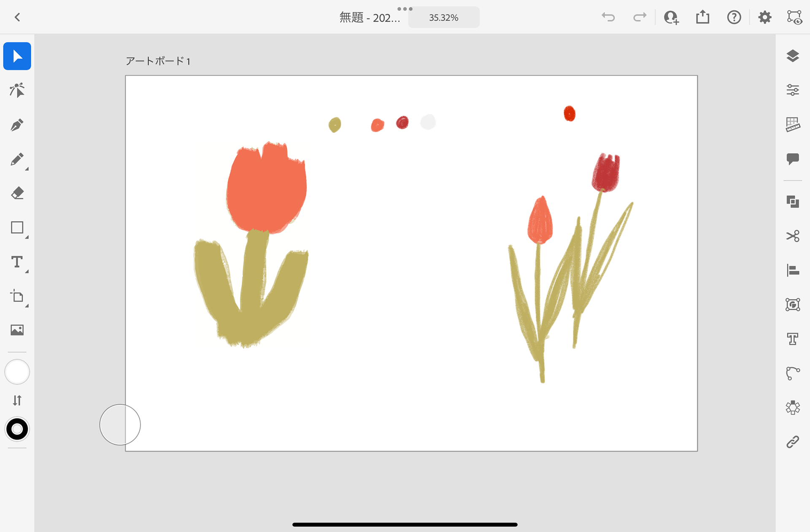Open the three-dot multitasking menu
The height and width of the screenshot is (532, 810).
(x=405, y=9)
